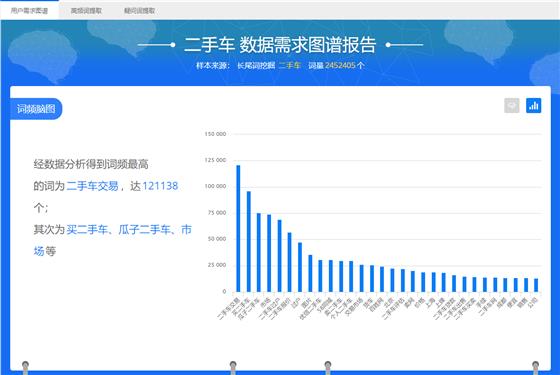This screenshot has width=560, height=375.
Task: Switch to bar chart view icon
Action: point(534,106)
